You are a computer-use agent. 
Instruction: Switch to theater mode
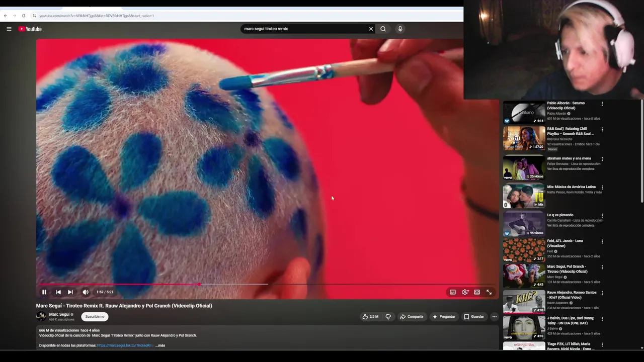477,292
